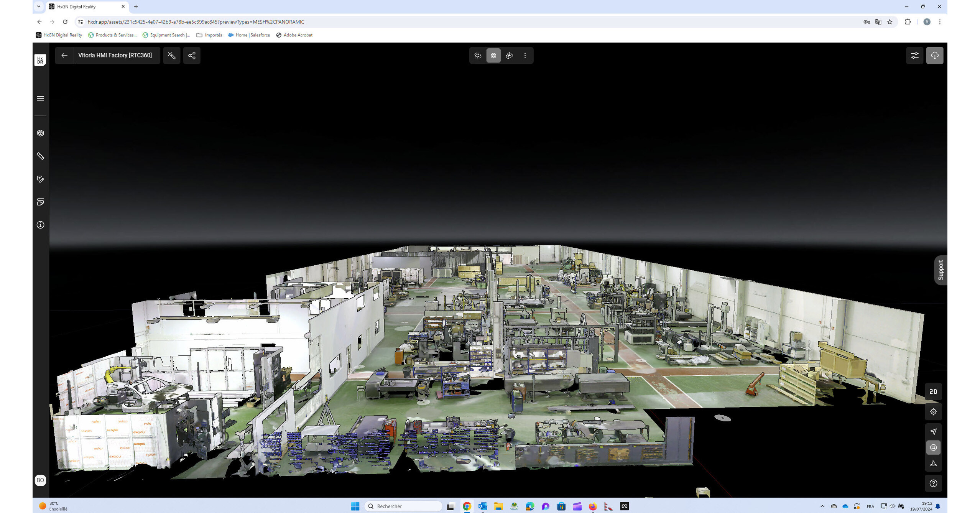Screen dimensions: 980x513
Task: Open the Support tab on the right edge
Action: pos(940,270)
